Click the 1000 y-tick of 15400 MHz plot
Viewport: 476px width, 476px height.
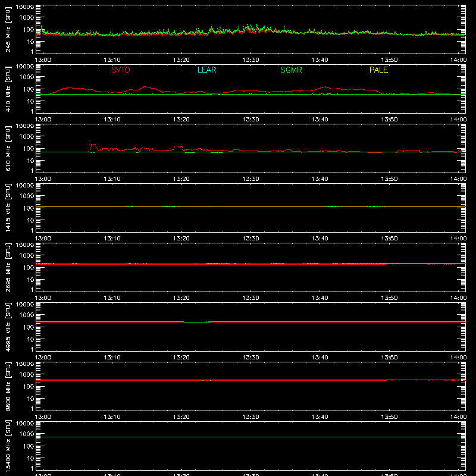[27, 434]
